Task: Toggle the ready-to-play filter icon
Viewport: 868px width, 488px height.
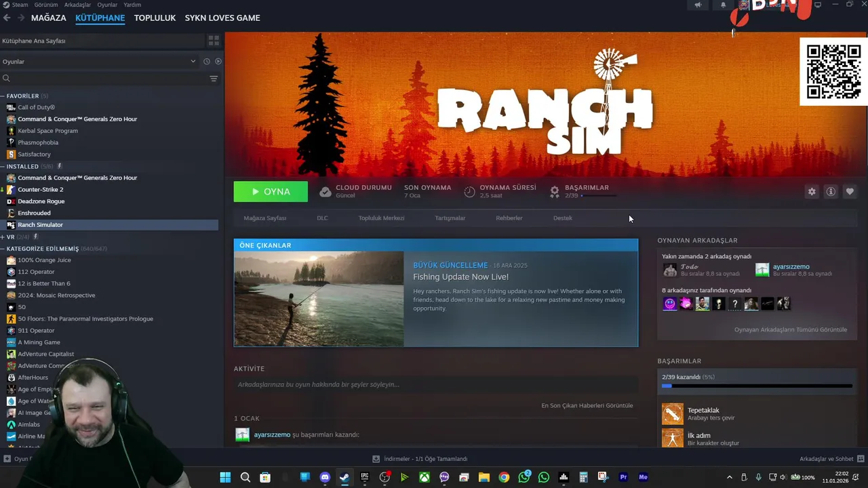Action: pos(218,61)
